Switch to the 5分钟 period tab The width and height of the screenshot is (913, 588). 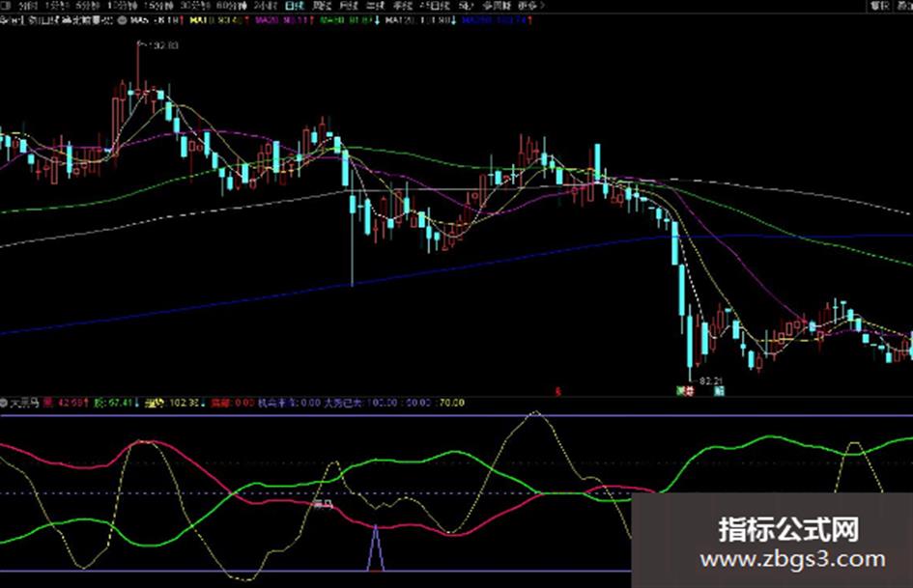(x=87, y=6)
